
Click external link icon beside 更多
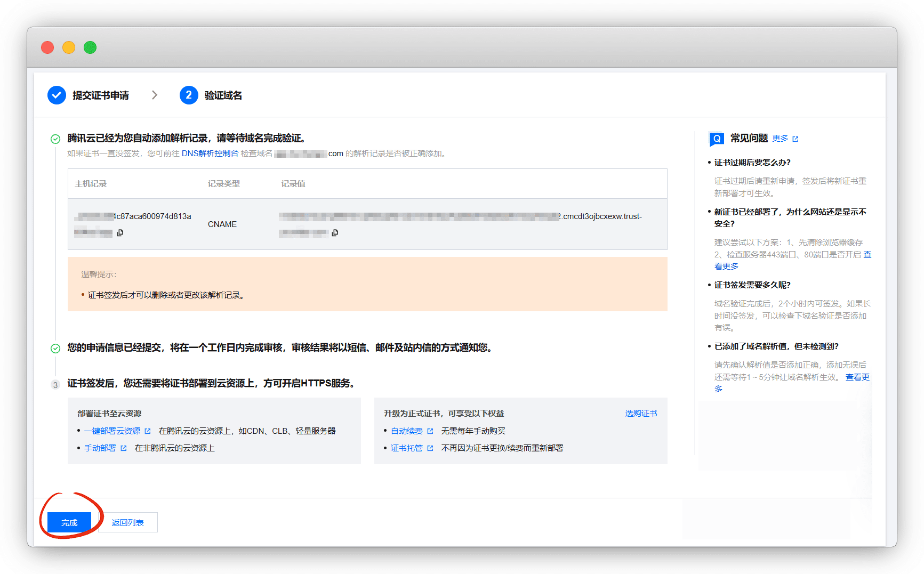(x=796, y=139)
